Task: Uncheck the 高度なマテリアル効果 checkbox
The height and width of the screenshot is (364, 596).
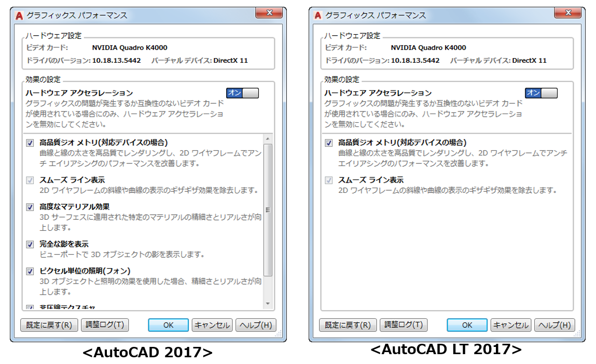Action: click(x=30, y=207)
